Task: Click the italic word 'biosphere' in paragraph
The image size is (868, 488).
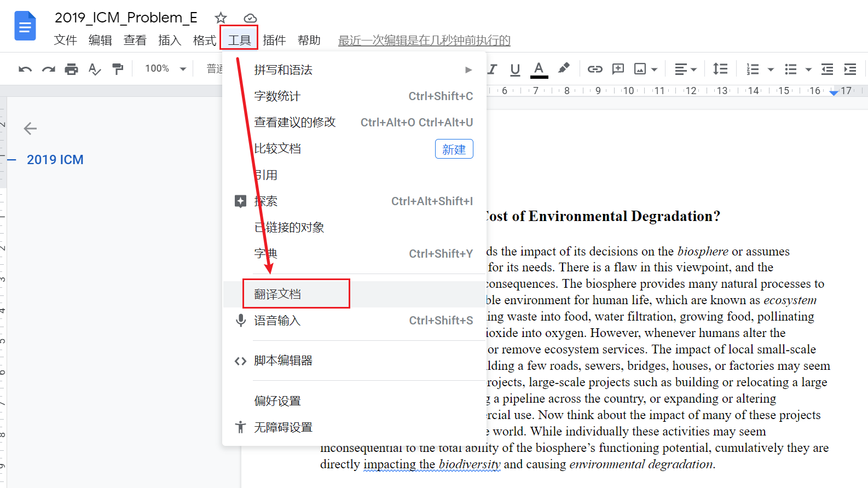Action: [703, 251]
